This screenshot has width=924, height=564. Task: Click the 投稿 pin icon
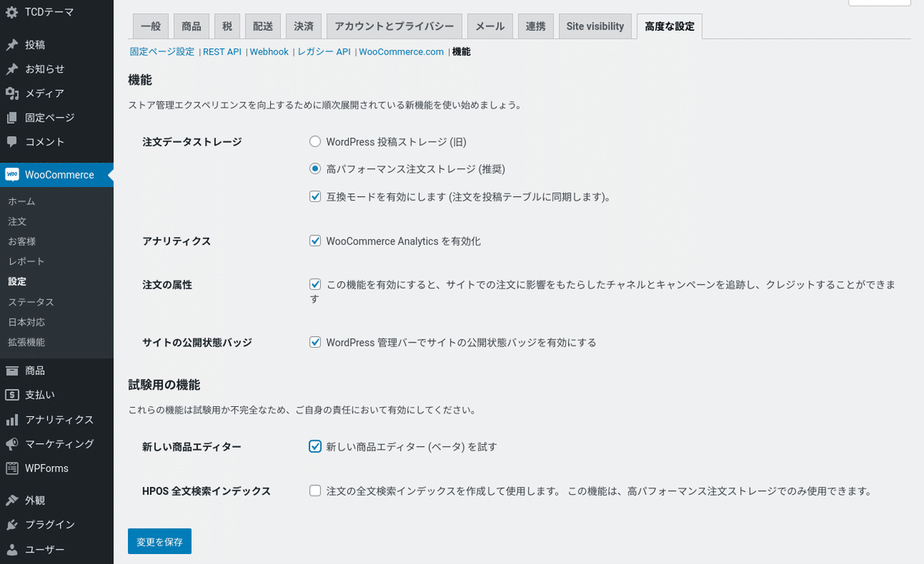point(12,45)
